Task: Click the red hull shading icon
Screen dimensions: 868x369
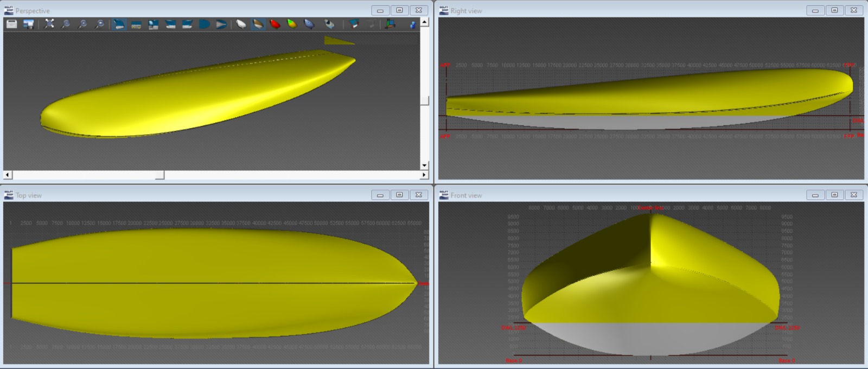Action: 275,24
